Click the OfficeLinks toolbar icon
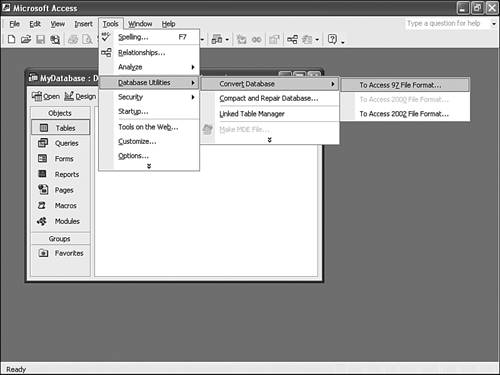The height and width of the screenshot is (375, 500). point(217,40)
